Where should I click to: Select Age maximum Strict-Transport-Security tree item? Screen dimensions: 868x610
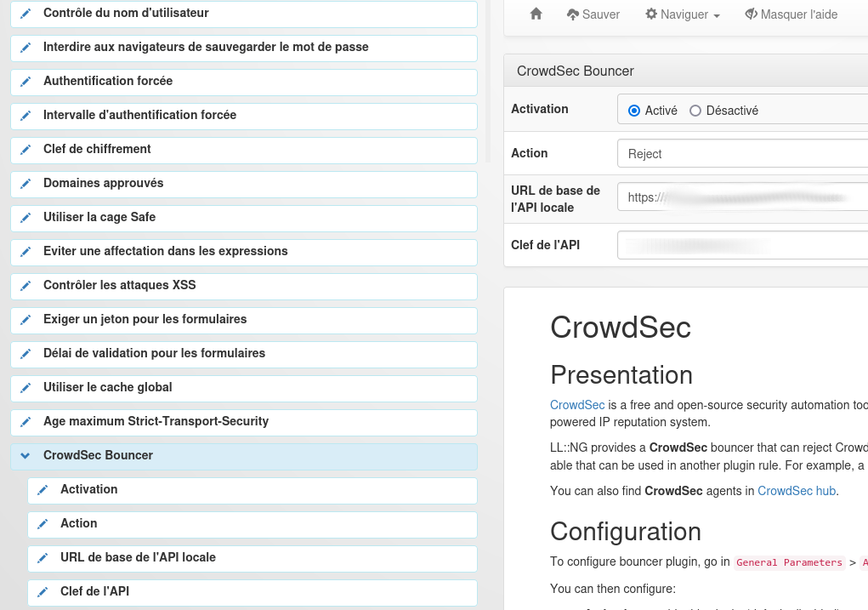(244, 422)
